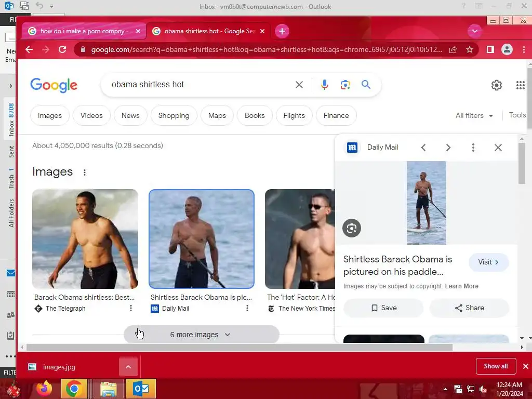Image resolution: width=532 pixels, height=399 pixels.
Task: Open the Telegraph shirtless image thumbnail
Action: pos(85,239)
